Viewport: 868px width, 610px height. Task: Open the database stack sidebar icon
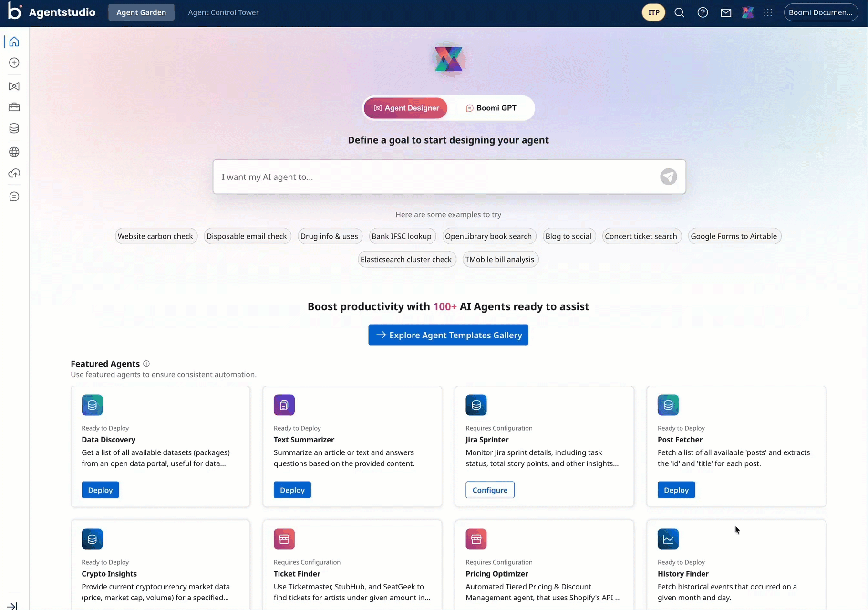click(14, 128)
